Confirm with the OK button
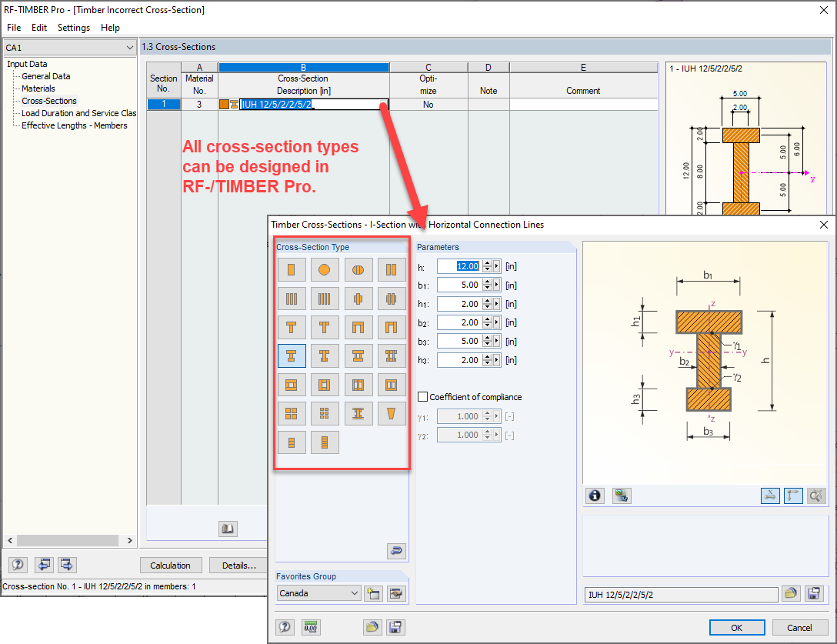The height and width of the screenshot is (644, 837). pyautogui.click(x=737, y=627)
